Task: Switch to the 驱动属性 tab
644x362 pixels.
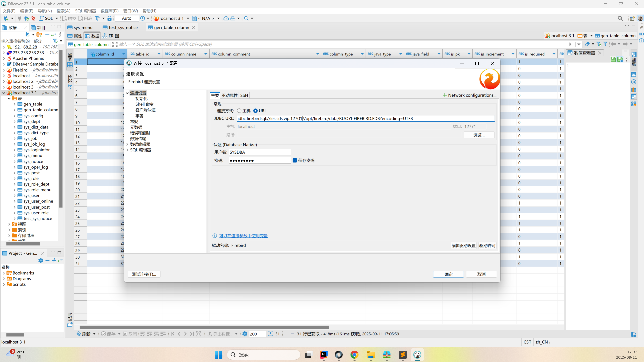Action: click(229, 95)
